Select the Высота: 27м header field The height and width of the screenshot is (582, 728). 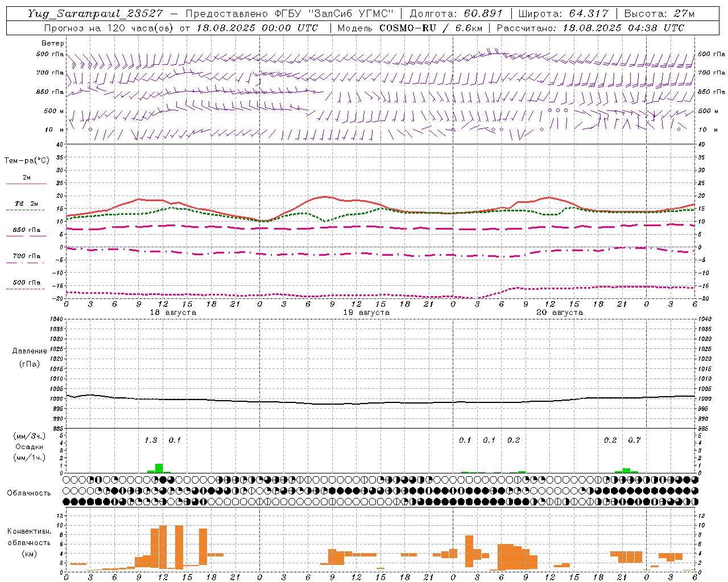click(659, 14)
